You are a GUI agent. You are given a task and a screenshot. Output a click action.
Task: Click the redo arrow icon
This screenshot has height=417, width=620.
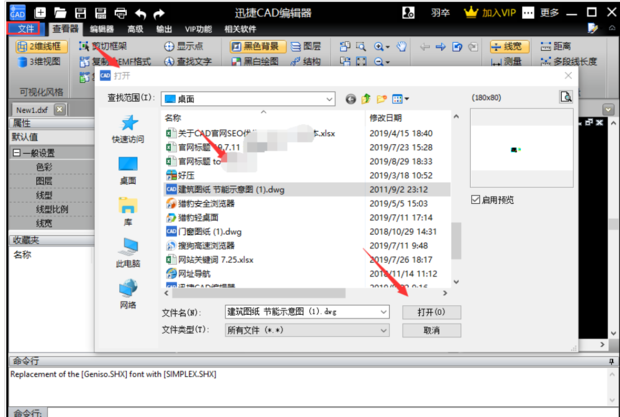pos(159,14)
